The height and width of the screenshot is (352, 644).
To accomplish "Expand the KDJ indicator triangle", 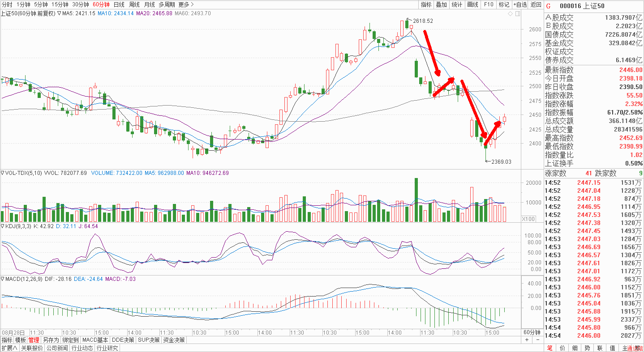I will (2, 226).
